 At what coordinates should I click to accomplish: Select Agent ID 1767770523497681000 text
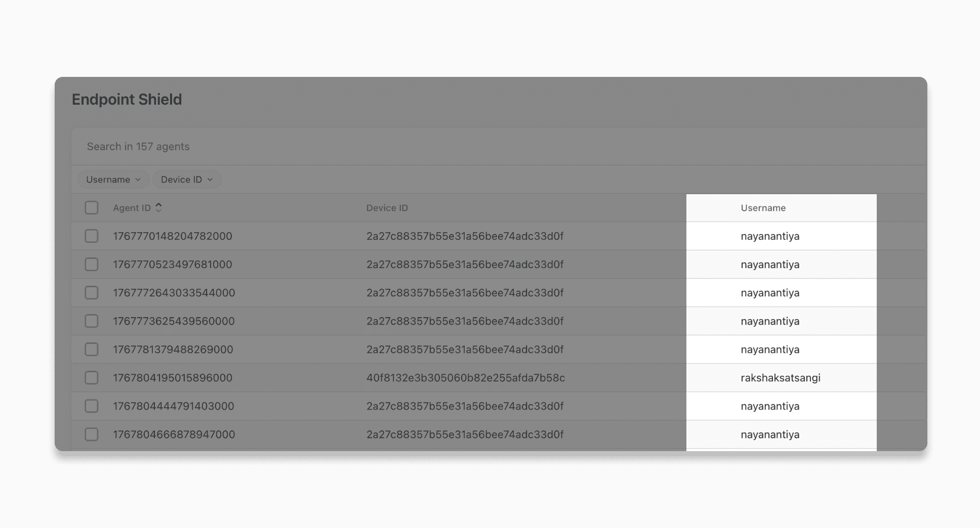[x=173, y=265]
